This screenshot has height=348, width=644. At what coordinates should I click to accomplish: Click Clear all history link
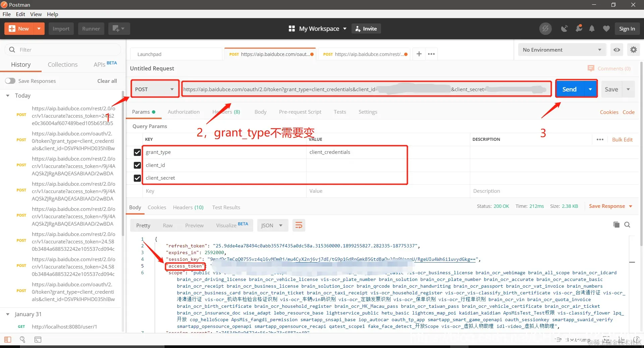point(107,81)
